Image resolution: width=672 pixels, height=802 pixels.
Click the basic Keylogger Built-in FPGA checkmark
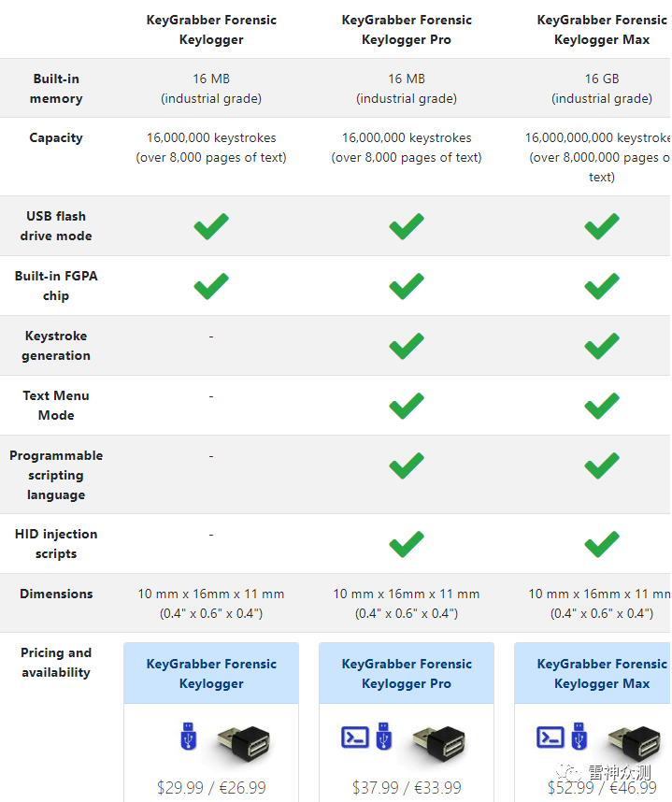pyautogui.click(x=211, y=286)
